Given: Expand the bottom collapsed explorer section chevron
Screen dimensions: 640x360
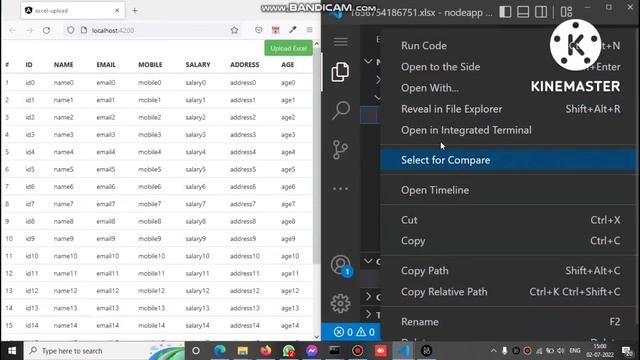Looking at the screenshot, I should pos(368,314).
